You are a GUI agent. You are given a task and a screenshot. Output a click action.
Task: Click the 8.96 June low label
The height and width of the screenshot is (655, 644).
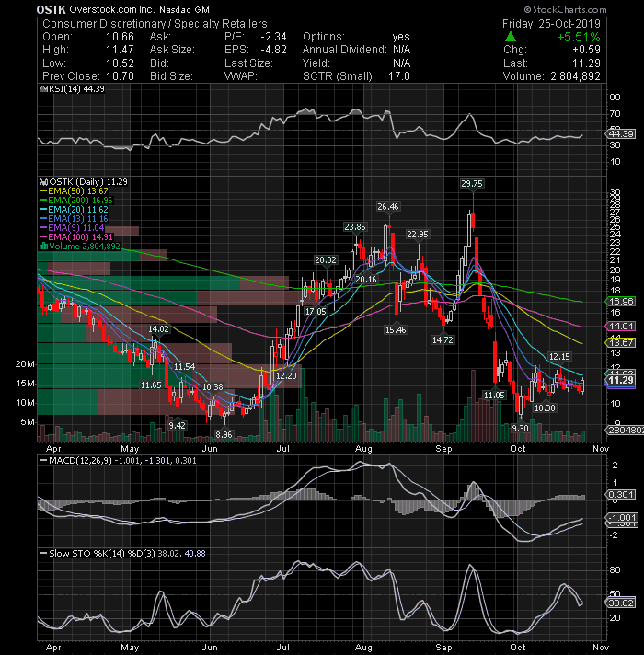coord(224,434)
